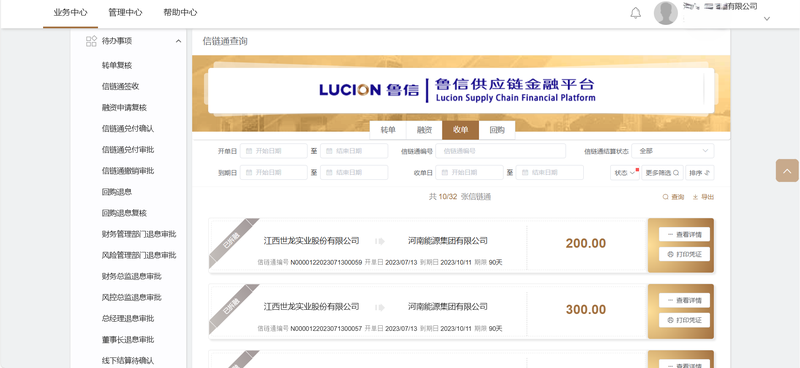This screenshot has height=368, width=800.
Task: Print voucher for the 200.00 record
Action: 684,254
